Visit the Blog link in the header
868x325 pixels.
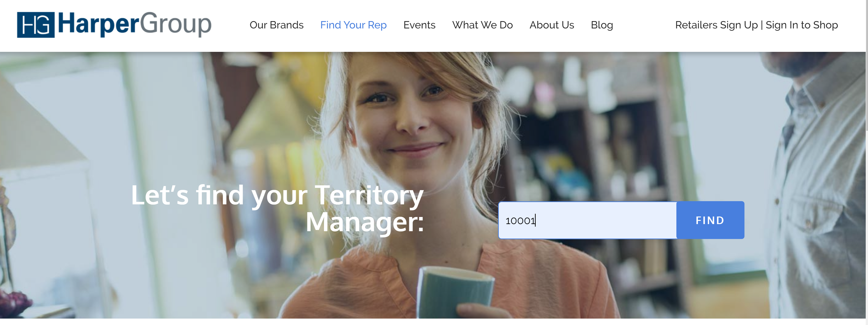click(x=602, y=25)
